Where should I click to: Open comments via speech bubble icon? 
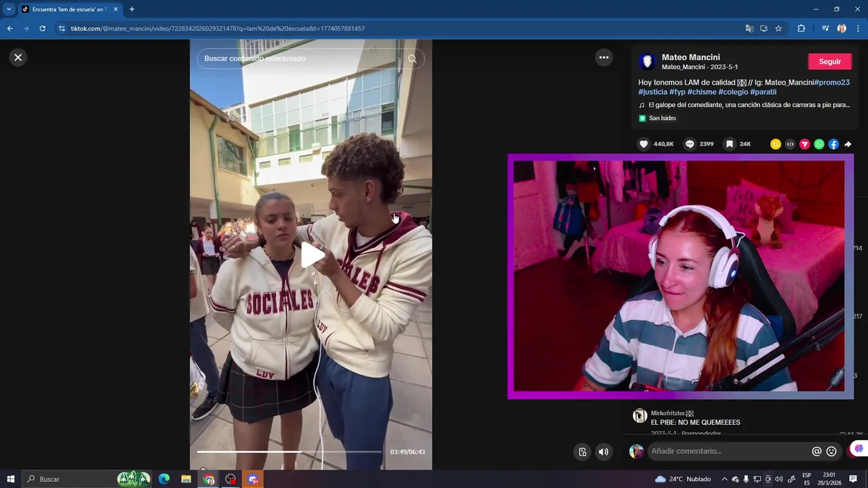(x=690, y=144)
